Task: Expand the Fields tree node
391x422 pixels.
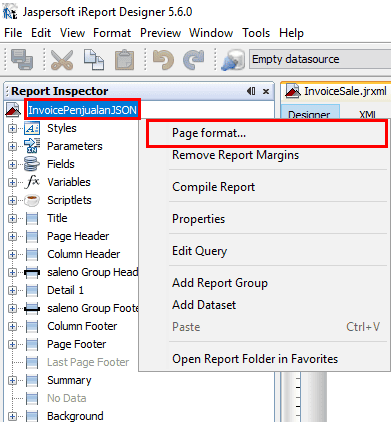Action: [x=12, y=164]
